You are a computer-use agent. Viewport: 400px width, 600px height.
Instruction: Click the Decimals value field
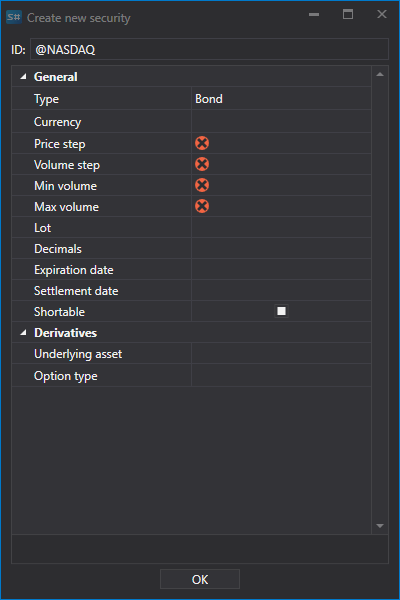[281, 249]
